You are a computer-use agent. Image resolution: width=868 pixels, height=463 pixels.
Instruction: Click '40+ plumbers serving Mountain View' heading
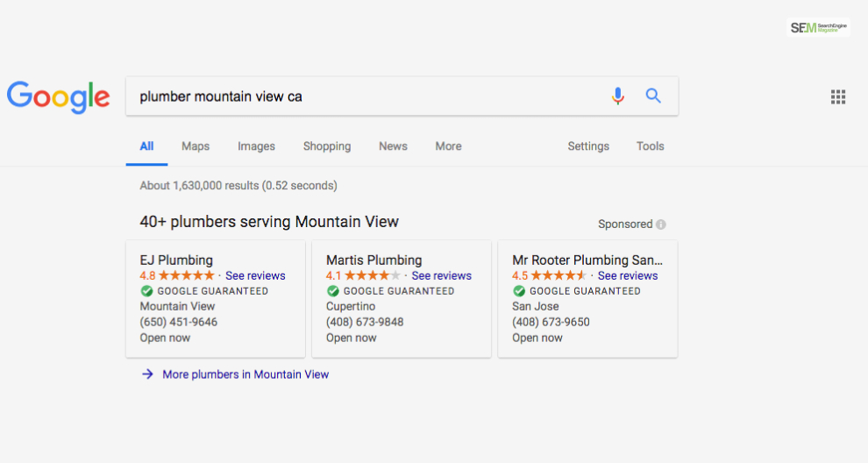pyautogui.click(x=269, y=222)
